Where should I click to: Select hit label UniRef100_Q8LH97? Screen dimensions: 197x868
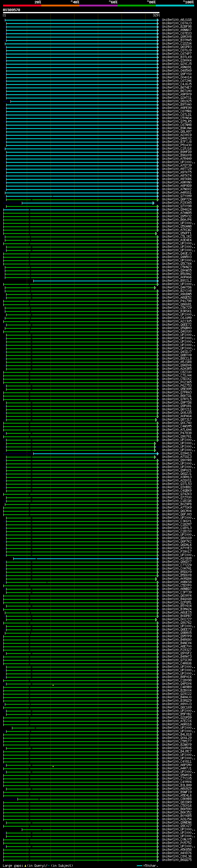[177, 132]
